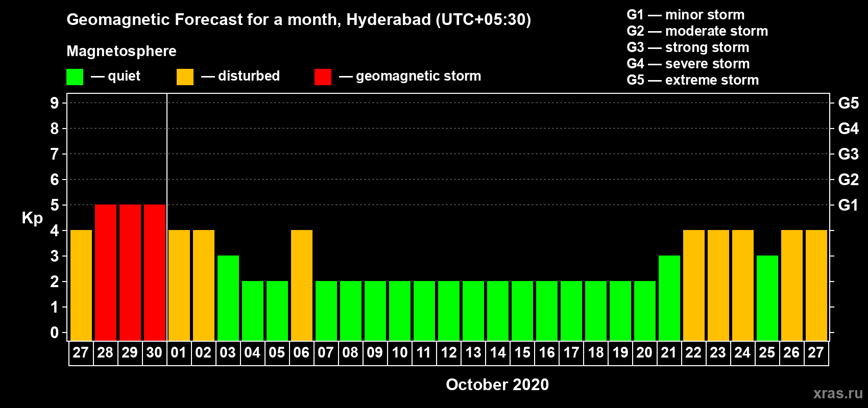Click the red geomagnetic storm legend swatch
Screen dimensions: 868x408
pyautogui.click(x=323, y=77)
